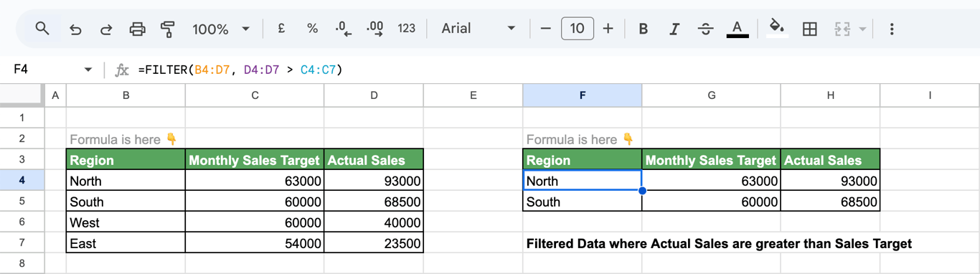
Task: Click Monthly Sales Target header in column C
Action: pos(255,160)
